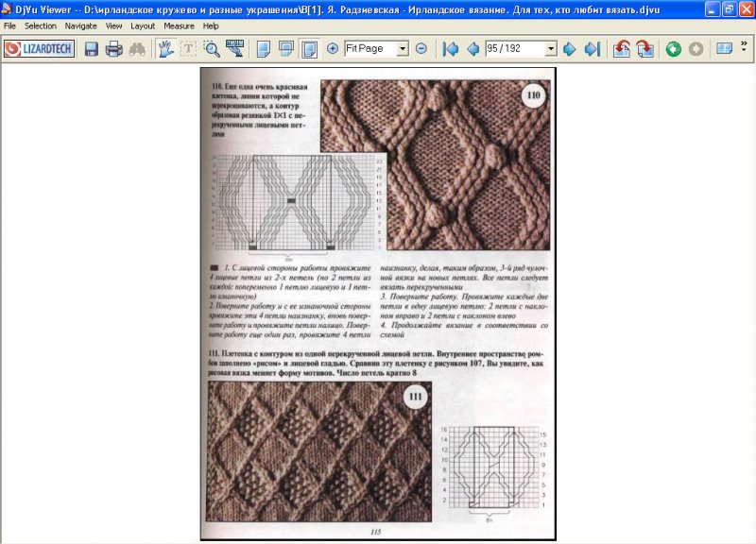Open Find with the binoculars icon
This screenshot has height=544, width=756.
click(x=137, y=49)
